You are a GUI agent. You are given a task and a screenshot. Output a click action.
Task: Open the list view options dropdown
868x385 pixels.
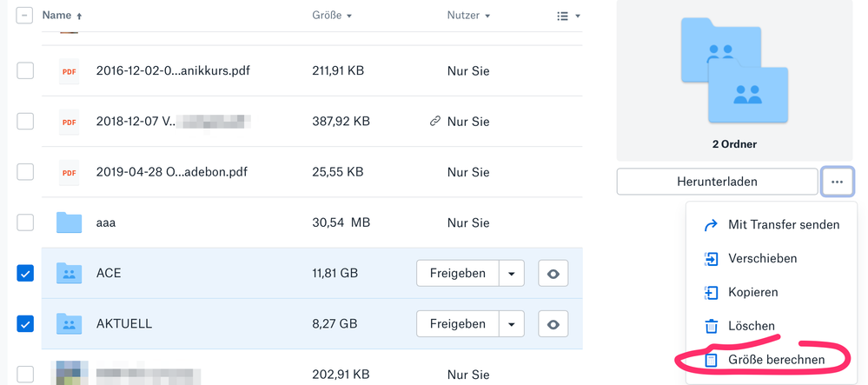pyautogui.click(x=567, y=16)
